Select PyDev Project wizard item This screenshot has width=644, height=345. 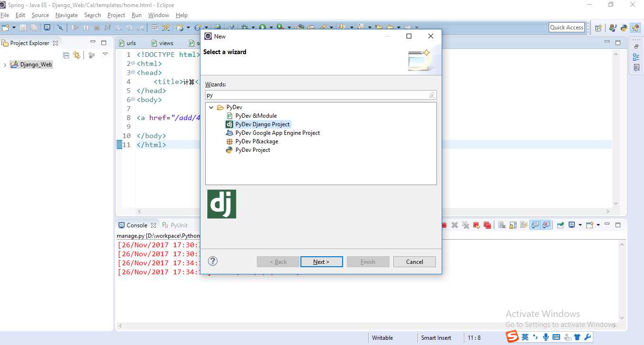click(248, 150)
